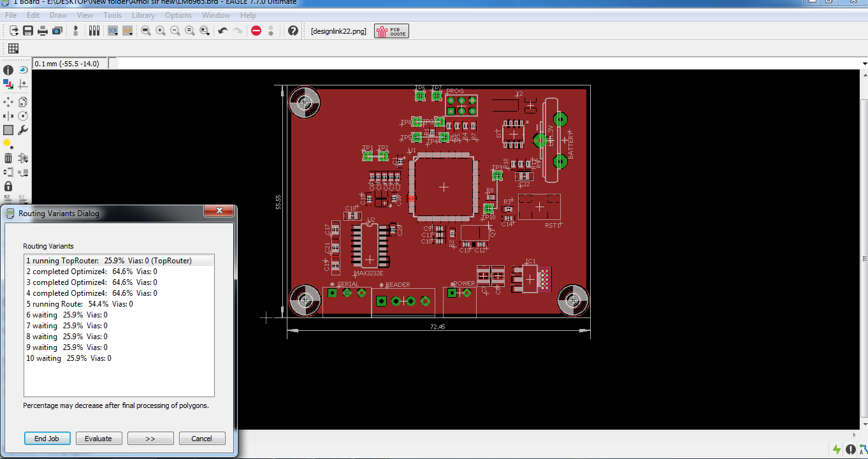The width and height of the screenshot is (868, 459).
Task: Select the Rotate tool
Action: tap(23, 116)
